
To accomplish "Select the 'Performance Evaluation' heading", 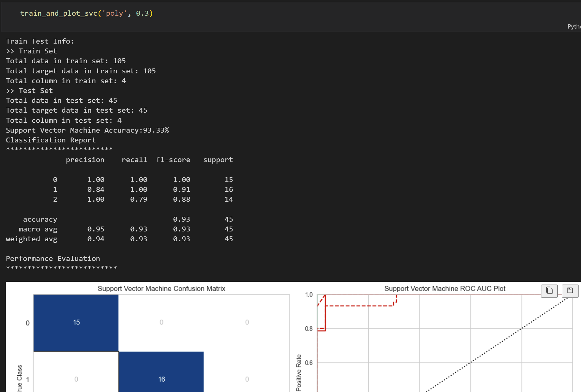I will [x=53, y=258].
